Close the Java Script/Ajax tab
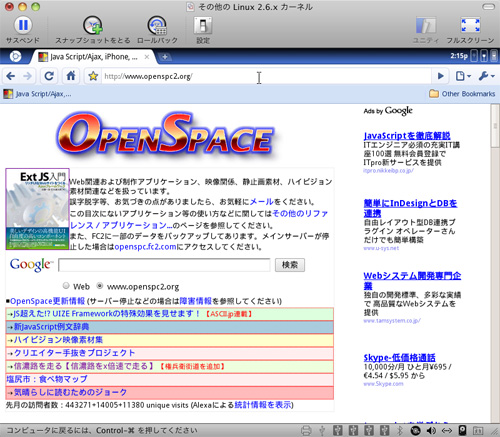 pos(147,57)
